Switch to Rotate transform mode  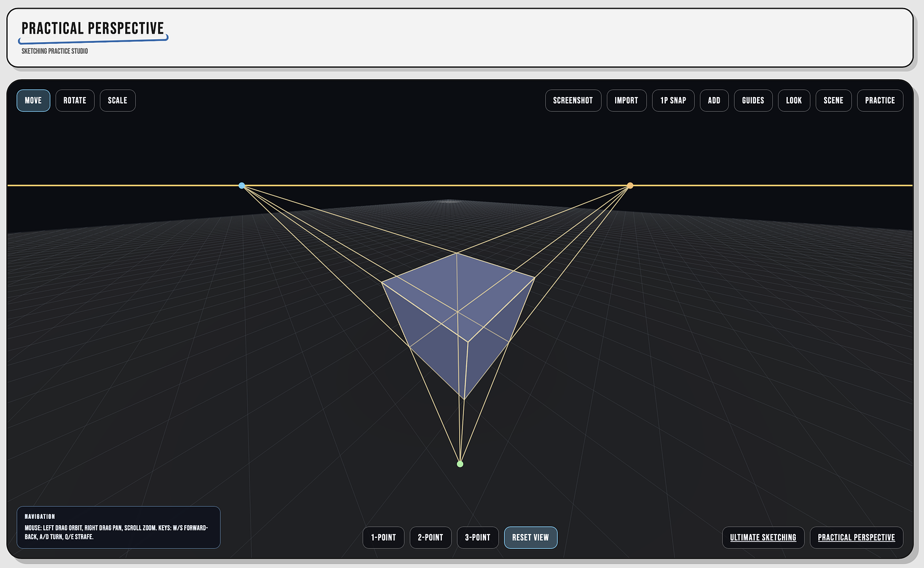(75, 101)
